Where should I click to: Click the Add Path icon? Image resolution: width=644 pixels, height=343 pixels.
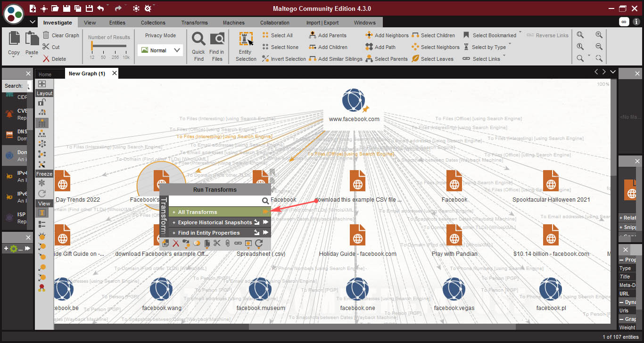pos(369,47)
